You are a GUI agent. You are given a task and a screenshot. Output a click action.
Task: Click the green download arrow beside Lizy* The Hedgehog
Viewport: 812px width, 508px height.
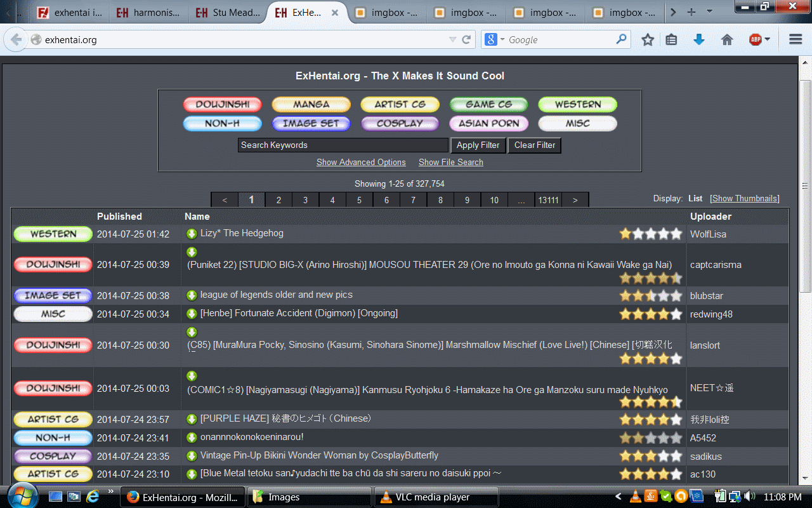click(192, 234)
